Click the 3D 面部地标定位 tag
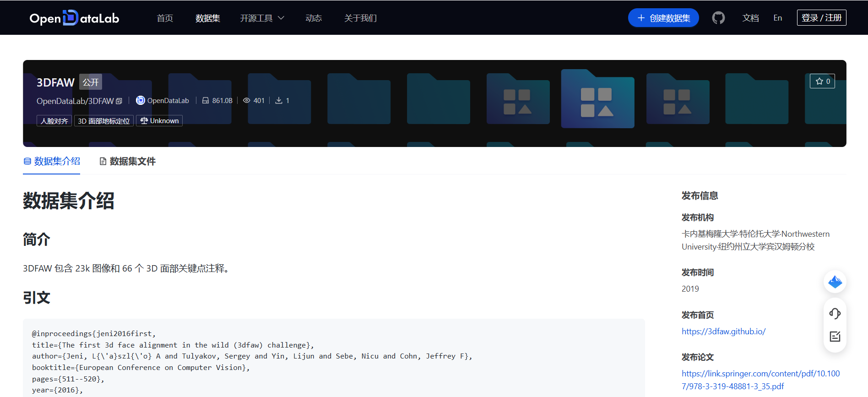Viewport: 868px width, 397px height. pyautogui.click(x=104, y=121)
